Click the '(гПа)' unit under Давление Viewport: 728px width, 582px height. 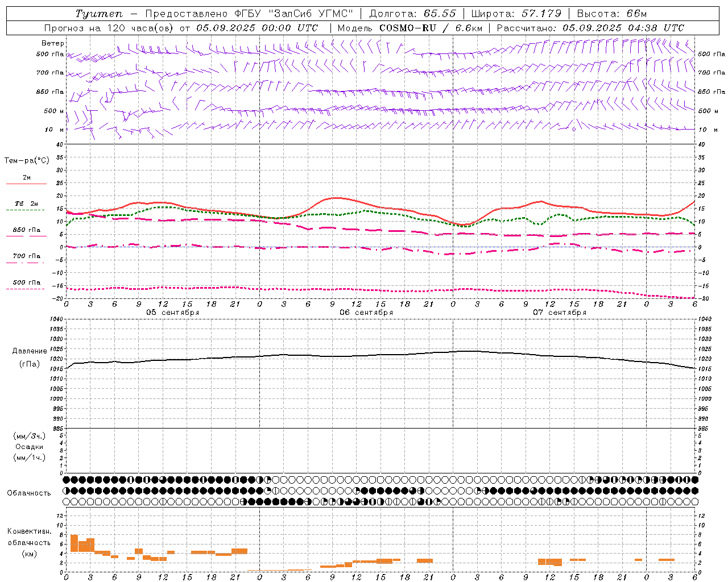tap(30, 364)
